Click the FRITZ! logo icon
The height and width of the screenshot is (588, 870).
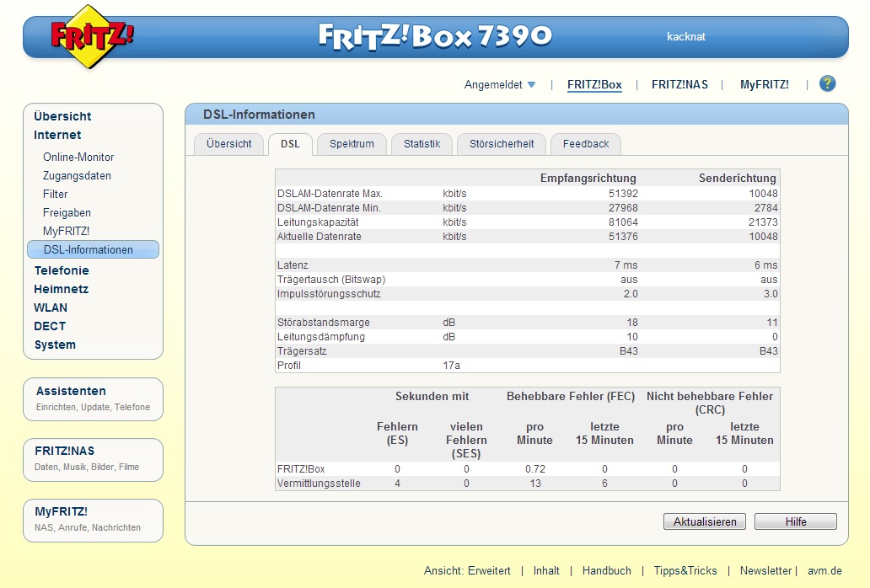click(92, 36)
